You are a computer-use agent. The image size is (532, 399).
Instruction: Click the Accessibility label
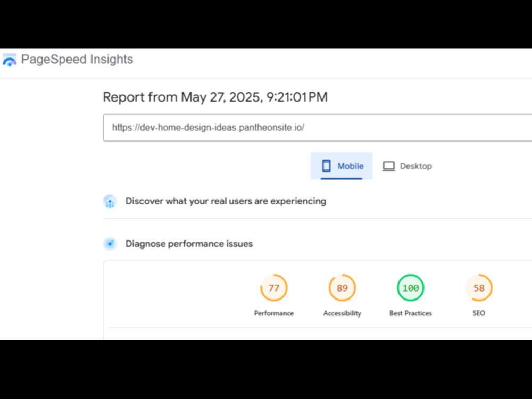342,313
